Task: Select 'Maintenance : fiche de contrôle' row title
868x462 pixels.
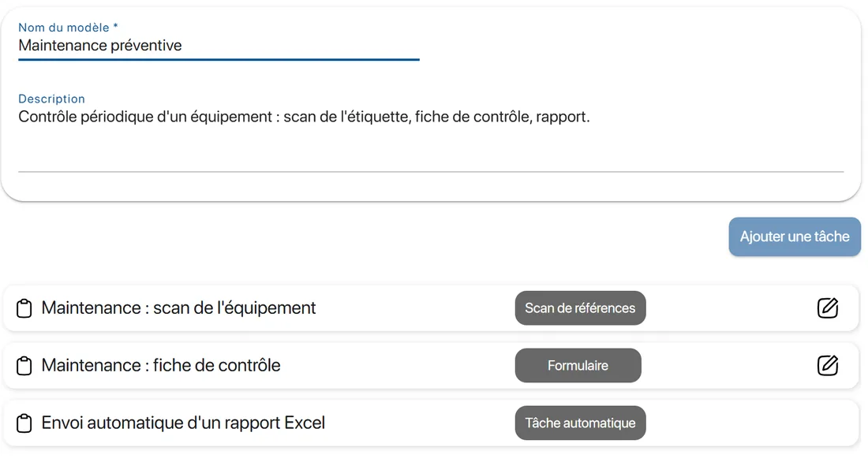Action: point(161,365)
